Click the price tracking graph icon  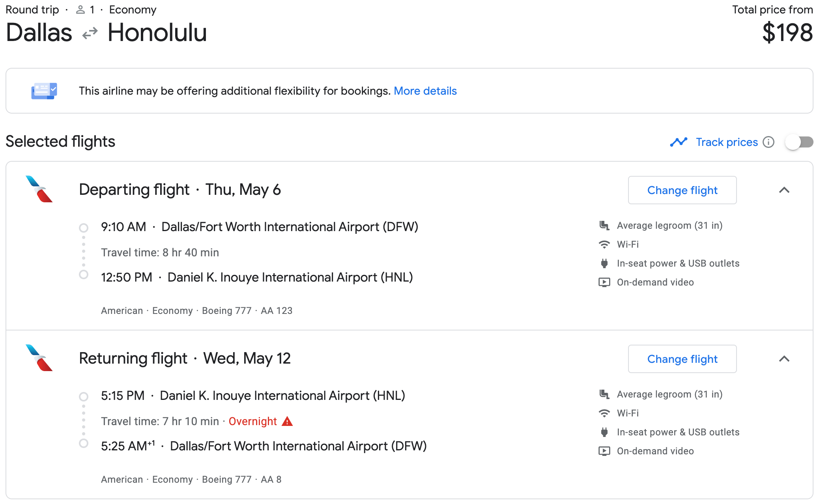[679, 142]
